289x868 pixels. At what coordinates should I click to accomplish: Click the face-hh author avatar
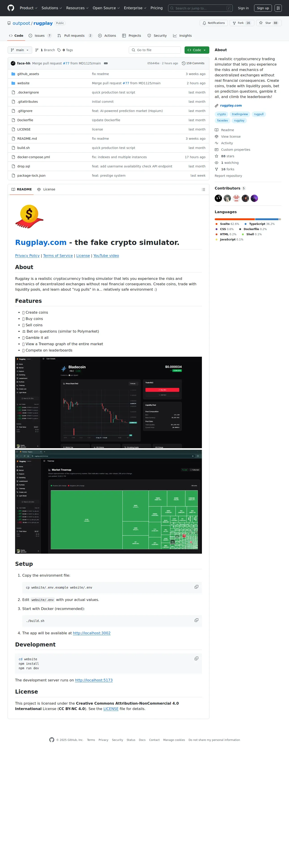pyautogui.click(x=13, y=63)
